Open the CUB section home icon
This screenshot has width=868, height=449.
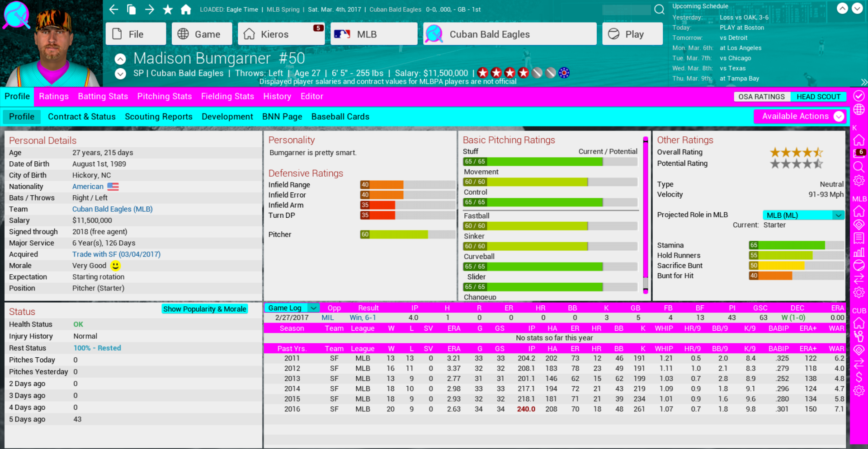[859, 323]
